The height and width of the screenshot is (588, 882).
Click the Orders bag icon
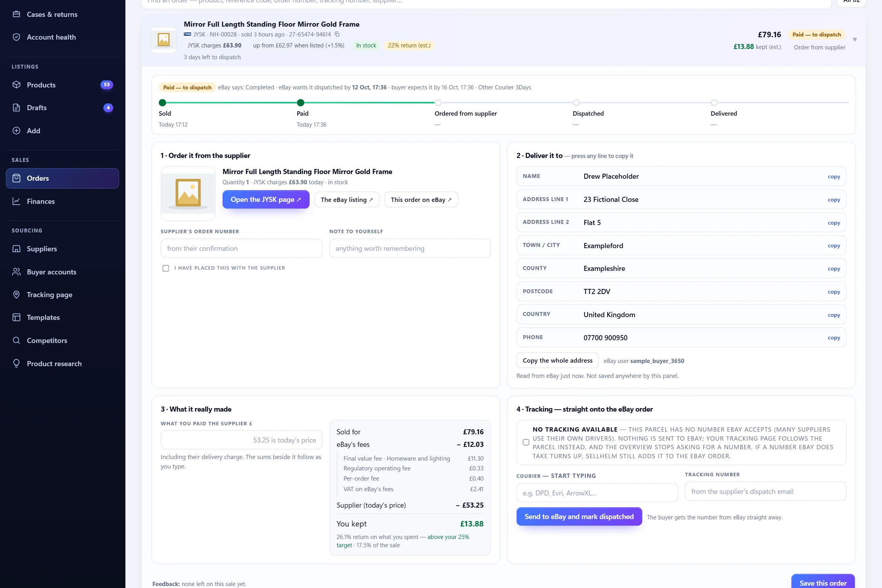16,178
